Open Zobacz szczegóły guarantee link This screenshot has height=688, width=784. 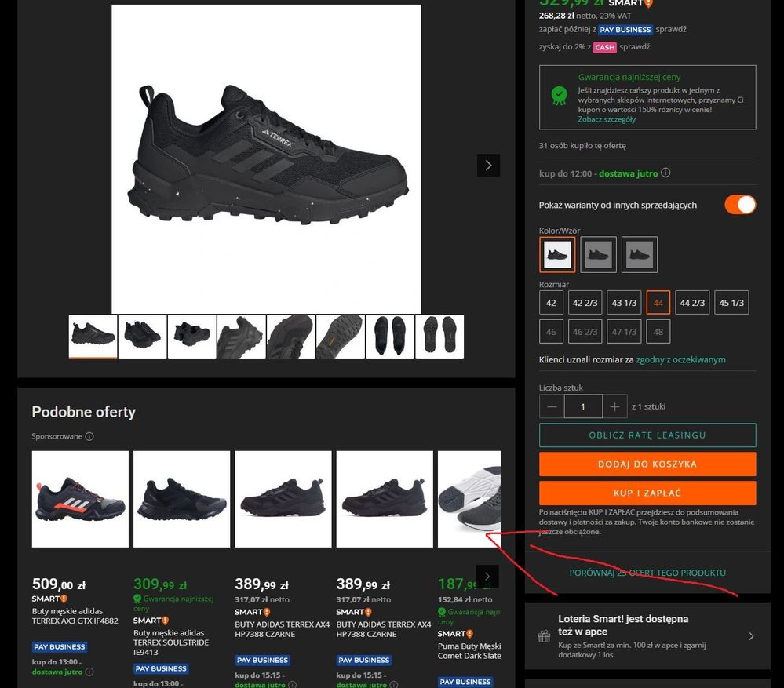click(607, 119)
